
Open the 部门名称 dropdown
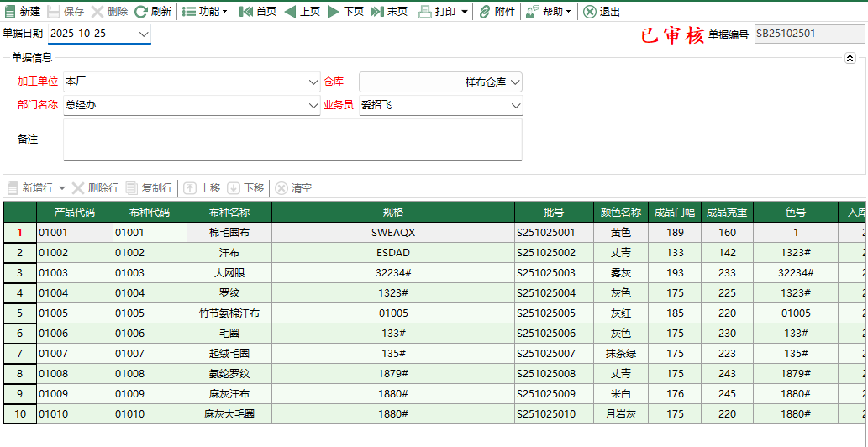pos(313,104)
